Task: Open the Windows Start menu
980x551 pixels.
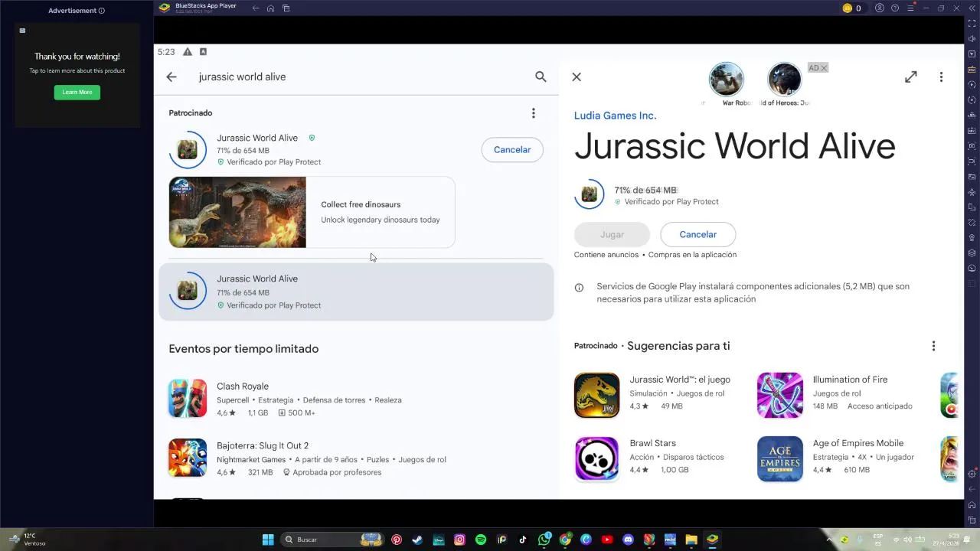Action: coord(268,540)
